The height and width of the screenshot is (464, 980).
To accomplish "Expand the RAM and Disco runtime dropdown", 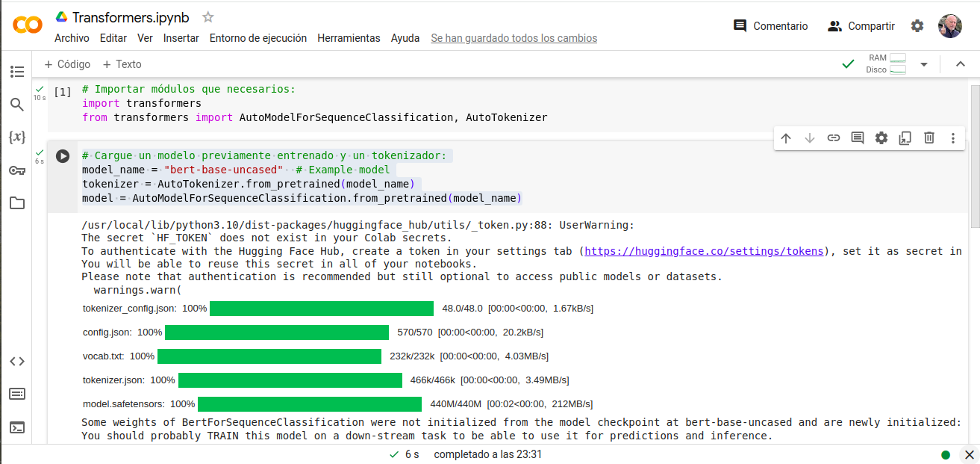I will [x=924, y=64].
